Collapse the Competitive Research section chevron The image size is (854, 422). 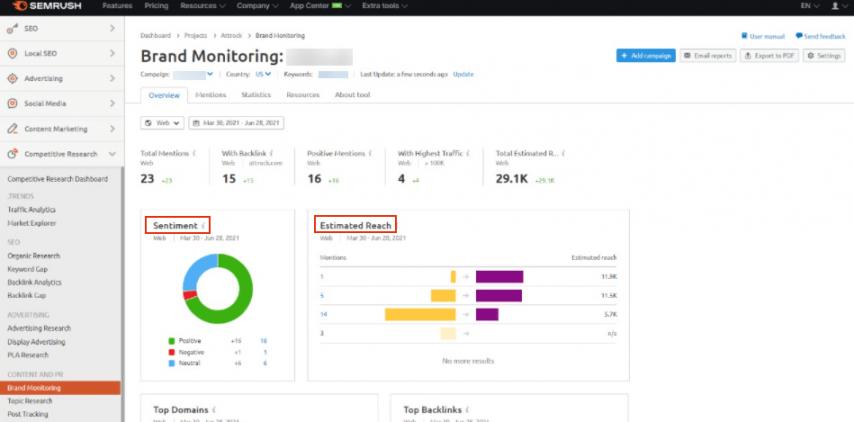112,154
